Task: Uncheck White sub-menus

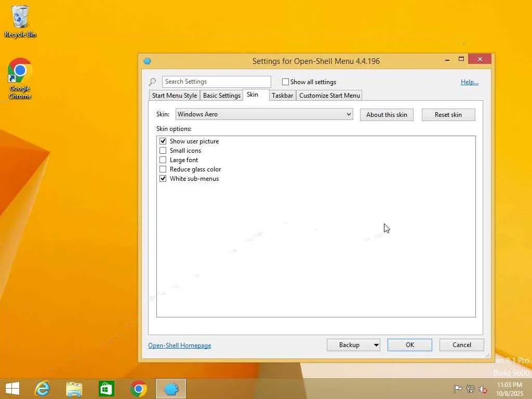Action: [x=163, y=179]
